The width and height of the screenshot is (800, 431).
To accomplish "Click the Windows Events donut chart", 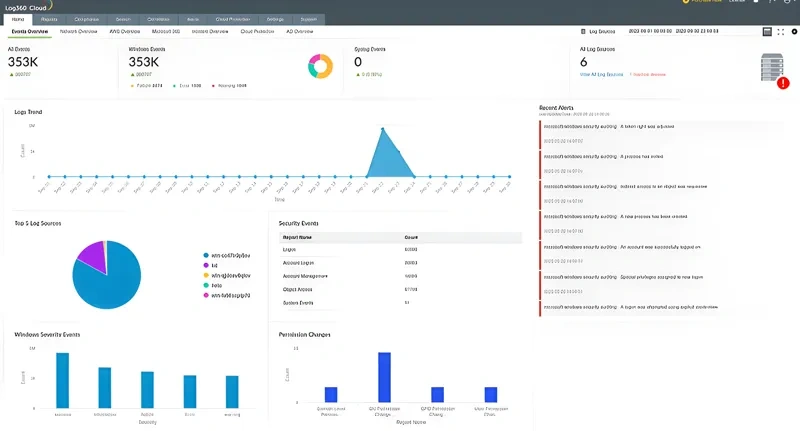I will pos(320,66).
